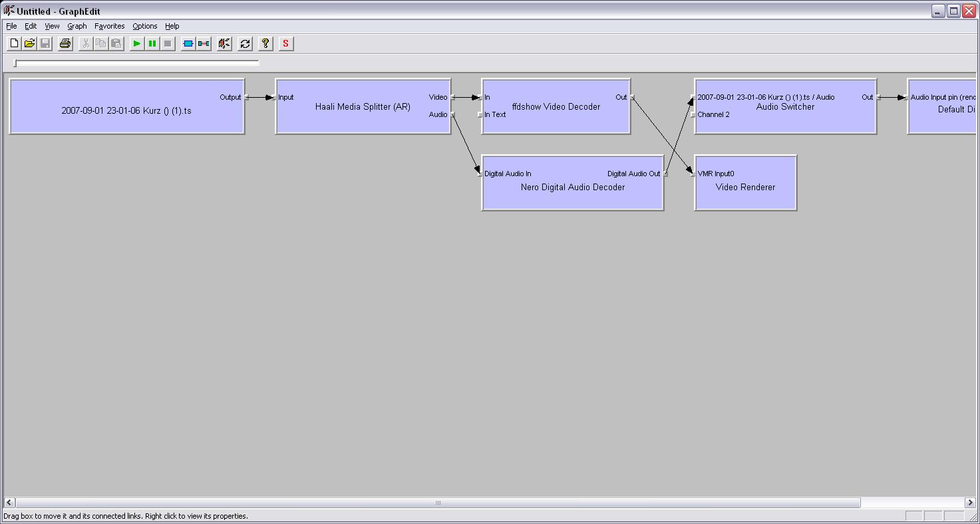The width and height of the screenshot is (980, 524).
Task: Open the Graph menu
Action: click(x=77, y=26)
